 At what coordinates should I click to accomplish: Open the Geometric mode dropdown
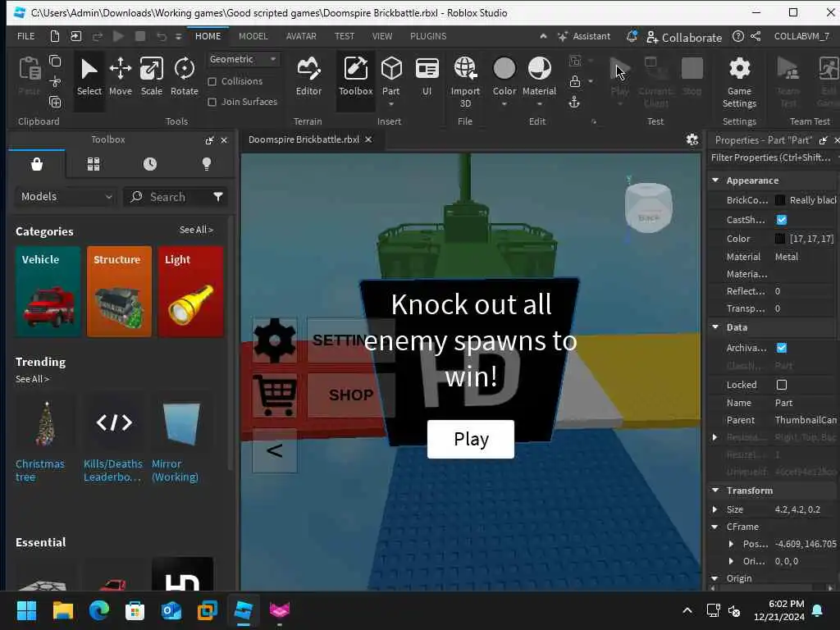click(243, 59)
